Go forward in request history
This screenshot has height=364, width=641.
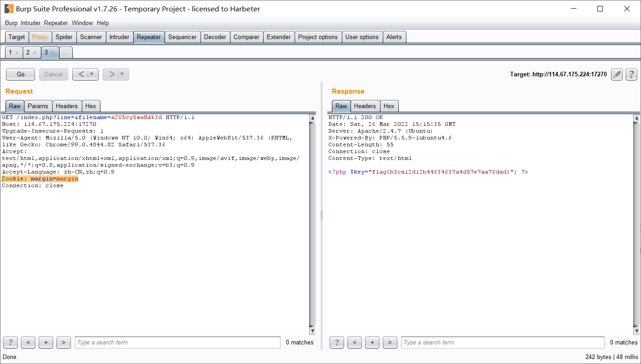tap(111, 75)
